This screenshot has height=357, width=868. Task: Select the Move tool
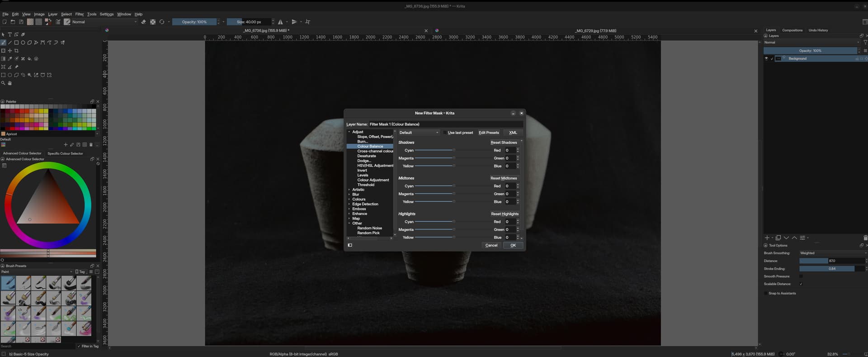(9, 51)
